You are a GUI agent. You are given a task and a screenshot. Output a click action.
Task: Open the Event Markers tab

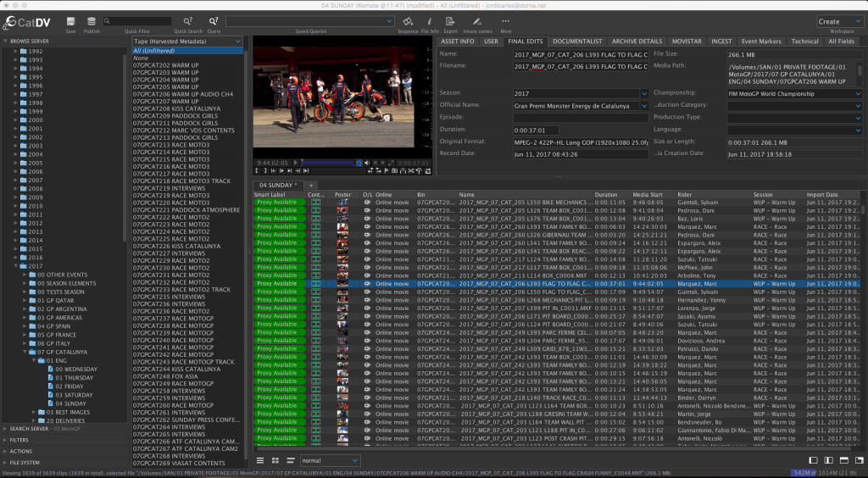[759, 41]
